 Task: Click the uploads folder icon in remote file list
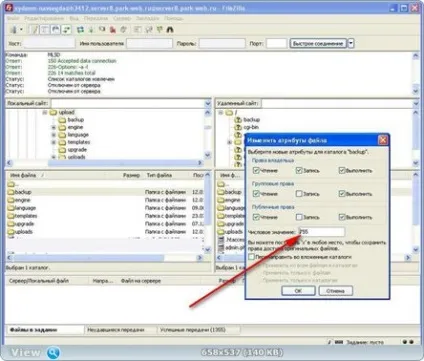click(x=221, y=232)
